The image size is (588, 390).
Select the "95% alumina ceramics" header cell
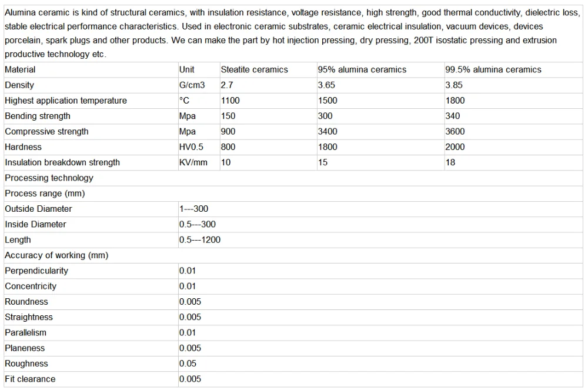tap(362, 69)
